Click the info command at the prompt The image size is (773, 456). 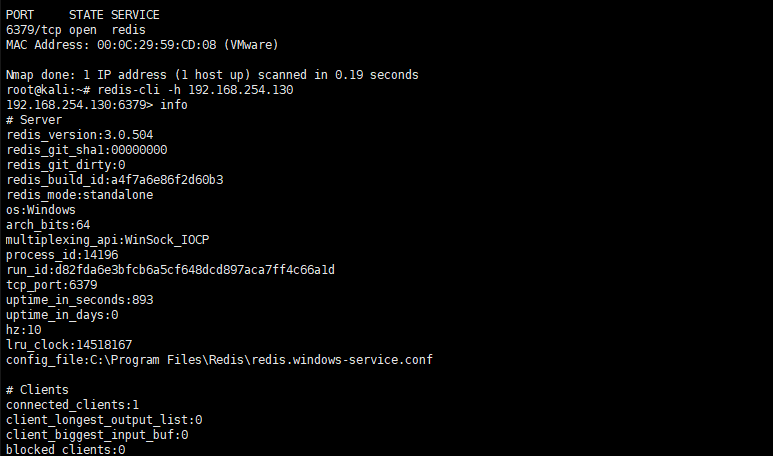(x=174, y=105)
